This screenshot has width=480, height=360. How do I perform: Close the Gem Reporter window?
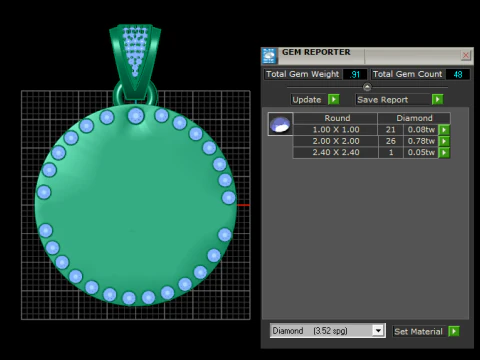coord(466,55)
